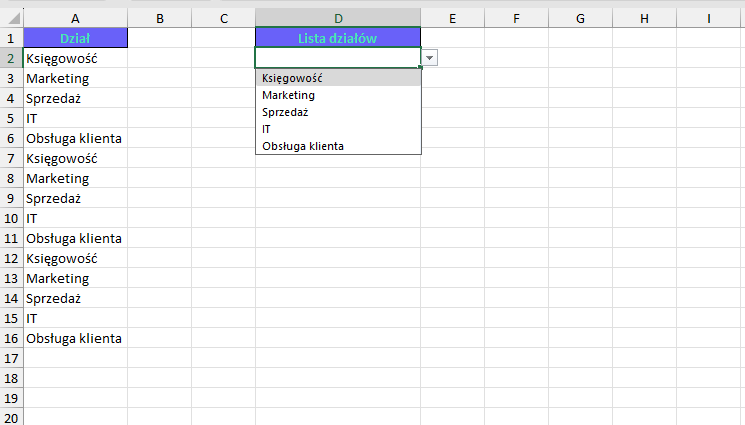Select column F header
This screenshot has height=425, width=745.
point(516,18)
